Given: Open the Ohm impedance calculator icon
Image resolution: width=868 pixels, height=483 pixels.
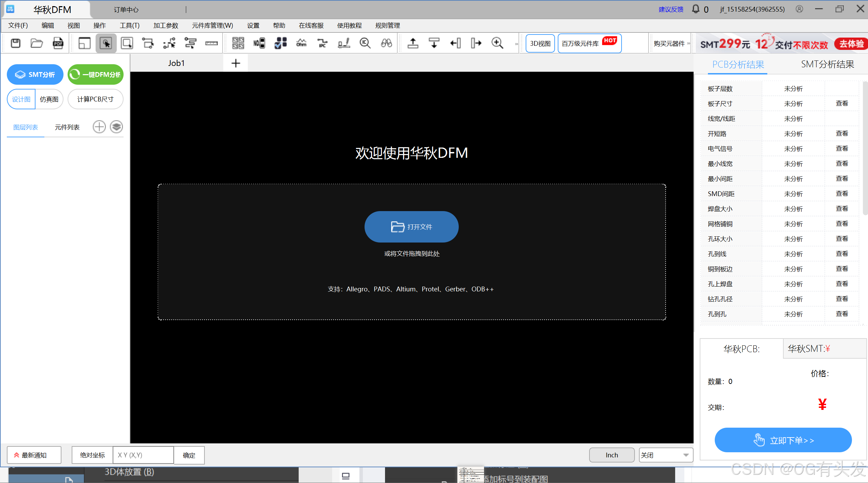Looking at the screenshot, I should (x=301, y=43).
